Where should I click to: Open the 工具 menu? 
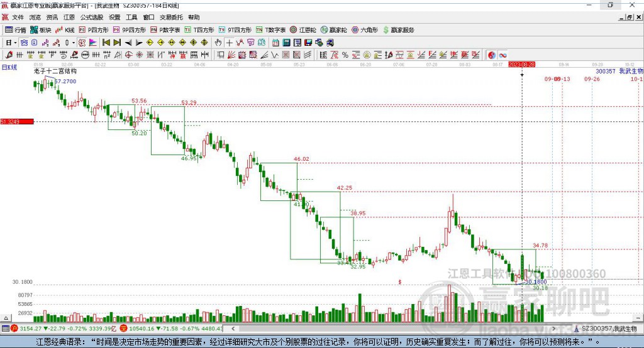coord(131,17)
